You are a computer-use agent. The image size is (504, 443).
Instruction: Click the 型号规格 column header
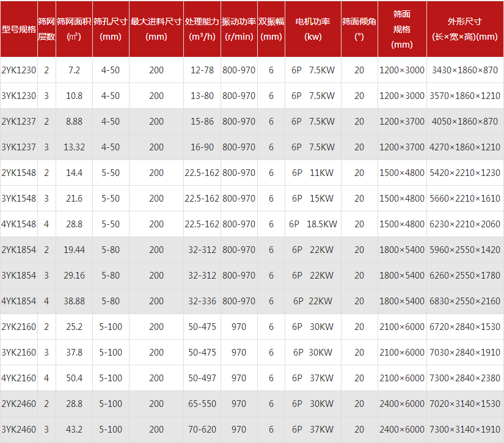[x=18, y=29]
